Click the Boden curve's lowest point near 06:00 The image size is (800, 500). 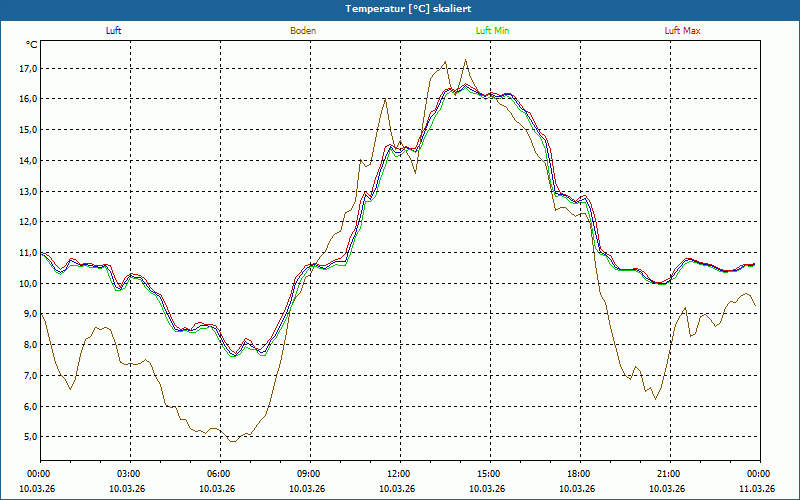pyautogui.click(x=233, y=441)
